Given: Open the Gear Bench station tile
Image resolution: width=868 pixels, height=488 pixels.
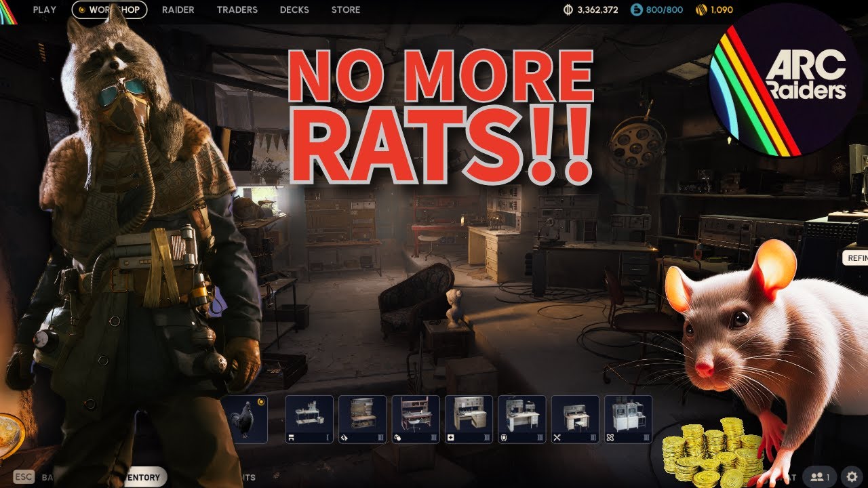Looking at the screenshot, I should (416, 419).
